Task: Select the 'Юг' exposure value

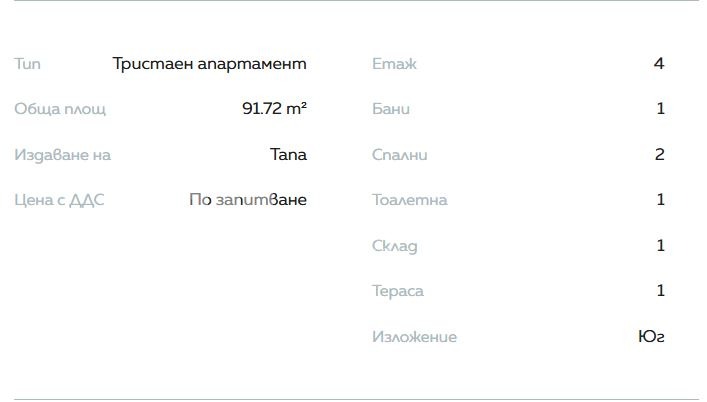Action: click(651, 337)
